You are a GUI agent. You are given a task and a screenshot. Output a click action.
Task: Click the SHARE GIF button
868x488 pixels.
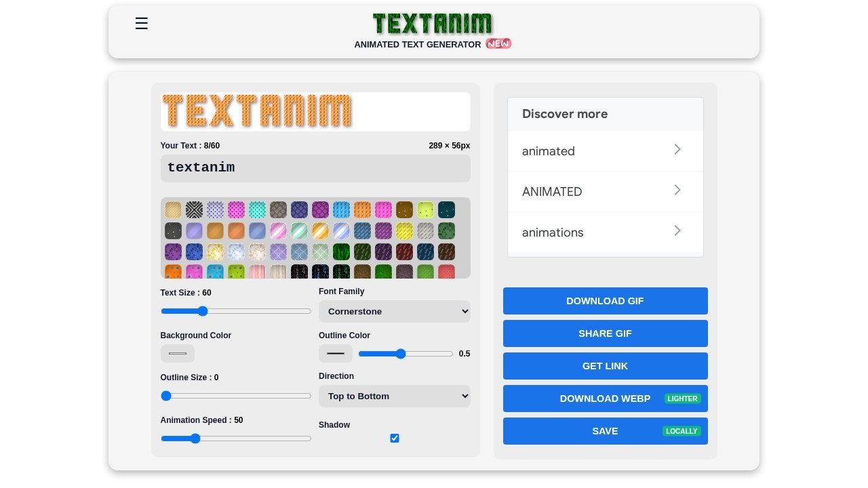coord(605,333)
